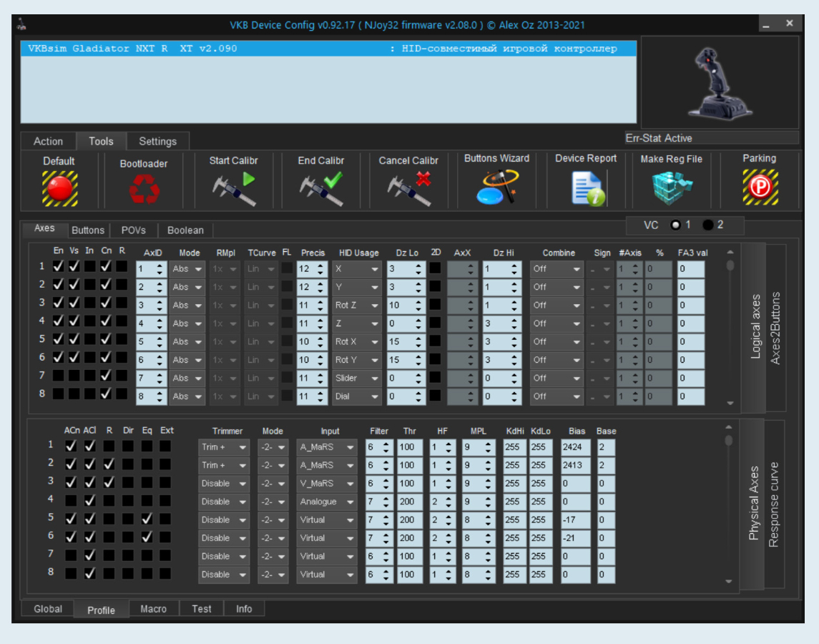This screenshot has width=819, height=644.
Task: Switch to the Macro bottom tab
Action: pos(154,609)
